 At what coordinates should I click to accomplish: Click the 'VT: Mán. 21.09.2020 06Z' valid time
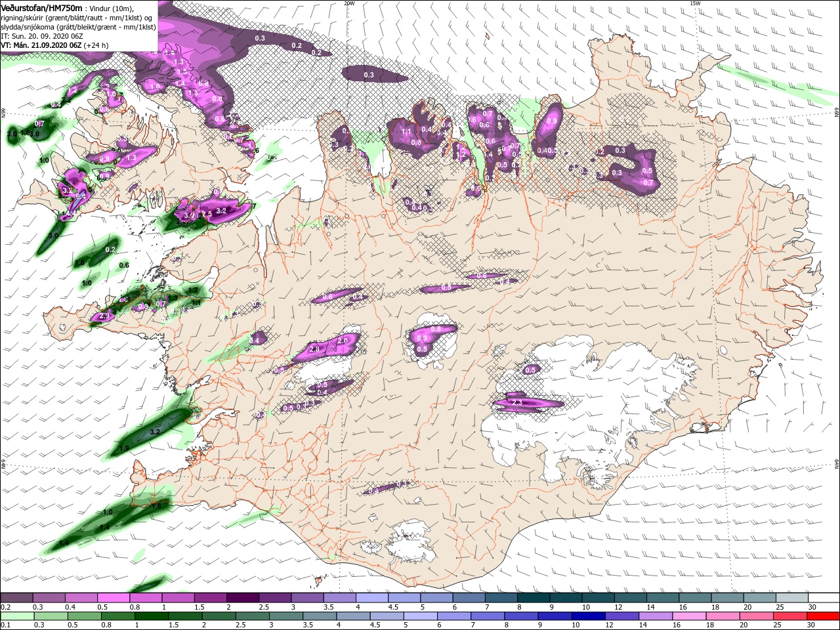[x=41, y=45]
